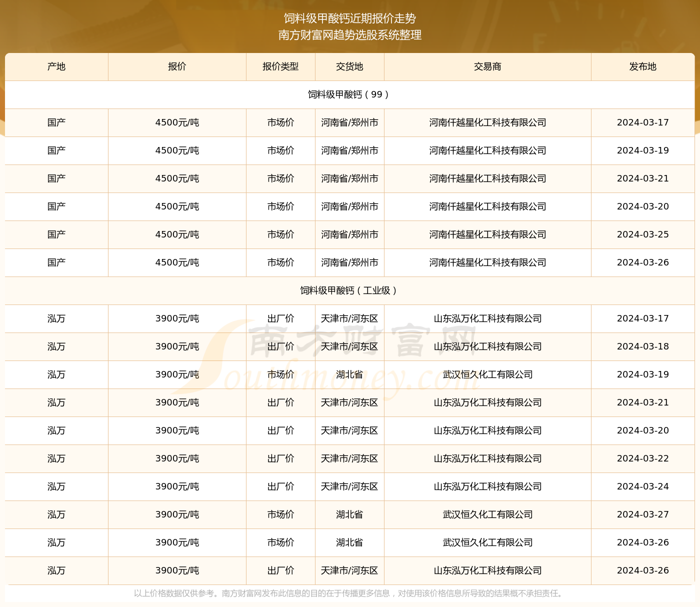
Task: Select date 2024-03-19 in the 国产 row
Action: coord(643,150)
